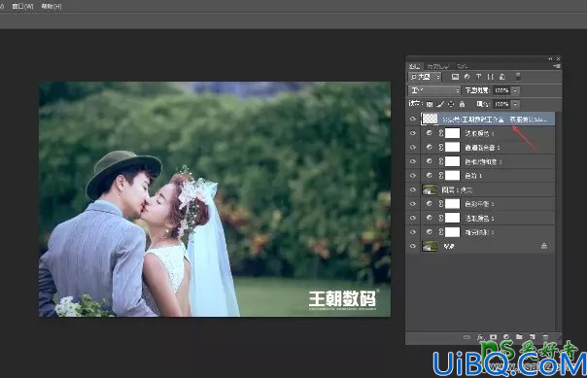The image size is (588, 378).
Task: Open the fx layer style menu
Action: tap(481, 337)
